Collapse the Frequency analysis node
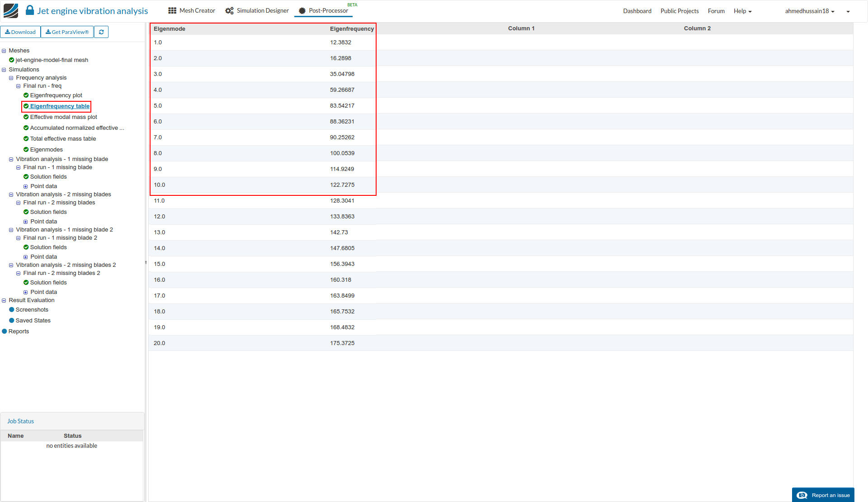Viewport: 868px width, 502px height. point(11,78)
